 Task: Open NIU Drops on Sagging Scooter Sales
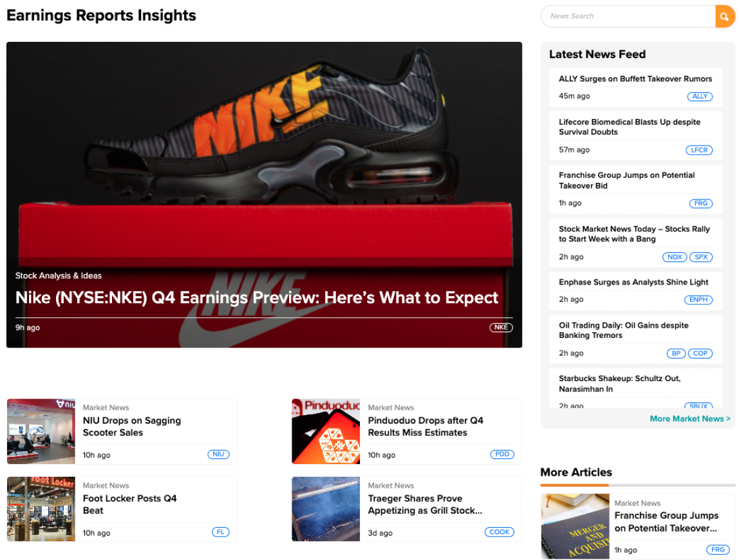tap(132, 426)
